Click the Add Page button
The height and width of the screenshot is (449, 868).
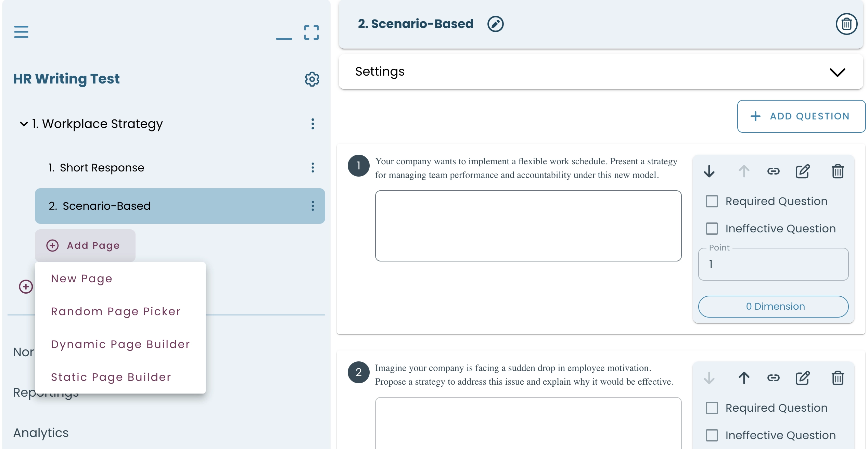[85, 245]
